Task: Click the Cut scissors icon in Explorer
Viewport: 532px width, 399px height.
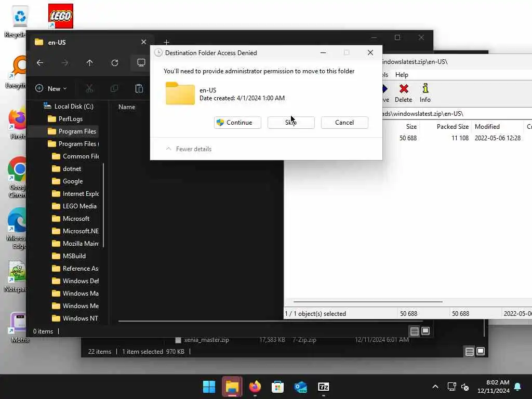Action: coord(89,88)
